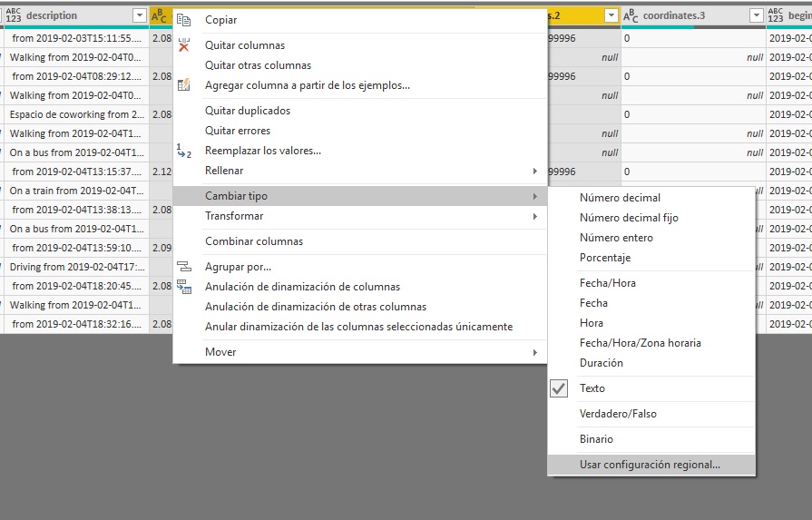Image resolution: width=812 pixels, height=520 pixels.
Task: Click the Reemplazar los valores icon
Action: (184, 151)
